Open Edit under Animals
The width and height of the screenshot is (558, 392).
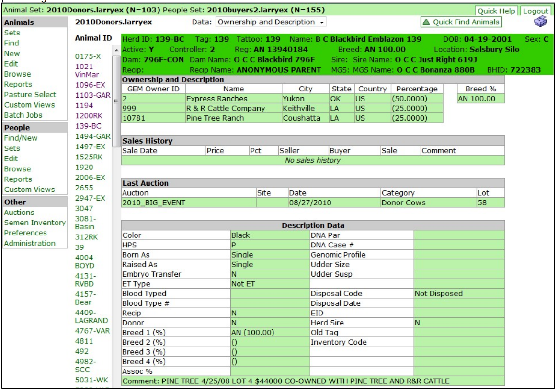[11, 64]
